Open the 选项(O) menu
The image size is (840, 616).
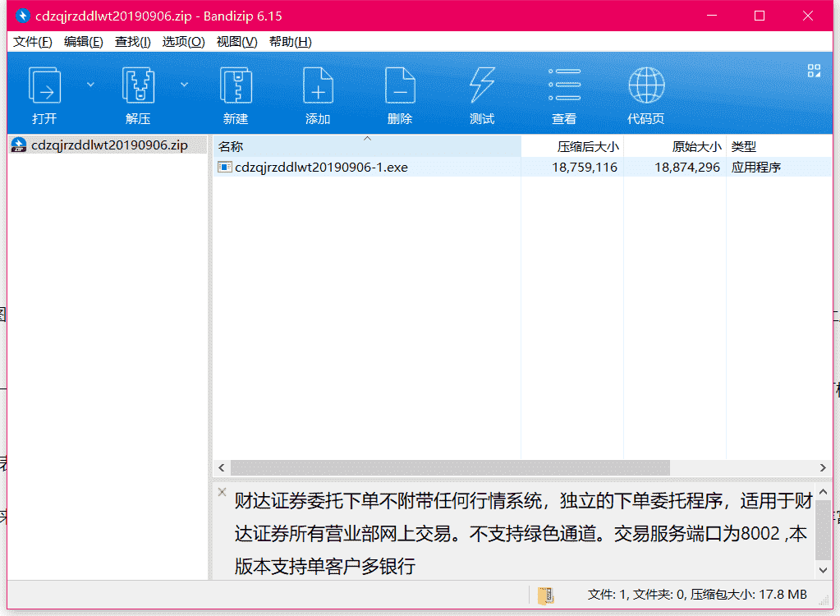pos(183,42)
